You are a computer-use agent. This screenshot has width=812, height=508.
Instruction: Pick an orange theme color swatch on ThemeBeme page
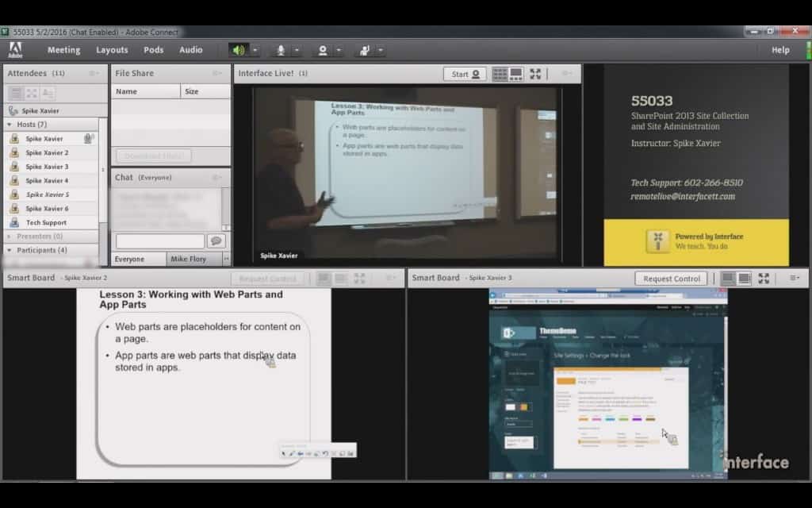point(584,419)
